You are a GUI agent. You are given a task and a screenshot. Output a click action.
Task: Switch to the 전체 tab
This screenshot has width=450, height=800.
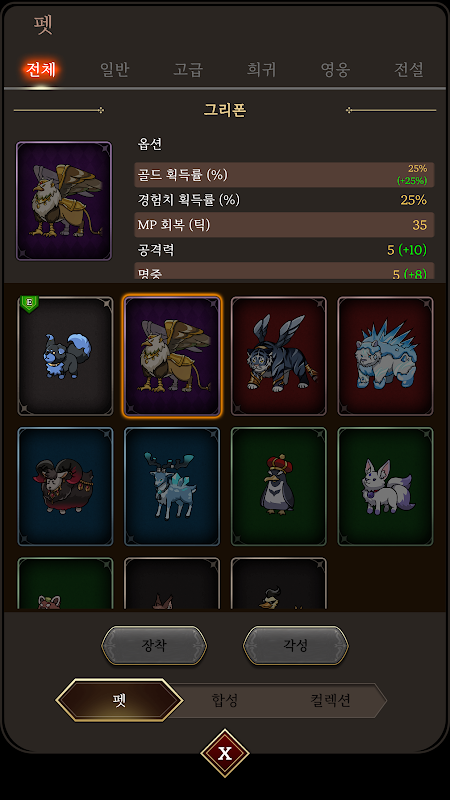(x=40, y=69)
